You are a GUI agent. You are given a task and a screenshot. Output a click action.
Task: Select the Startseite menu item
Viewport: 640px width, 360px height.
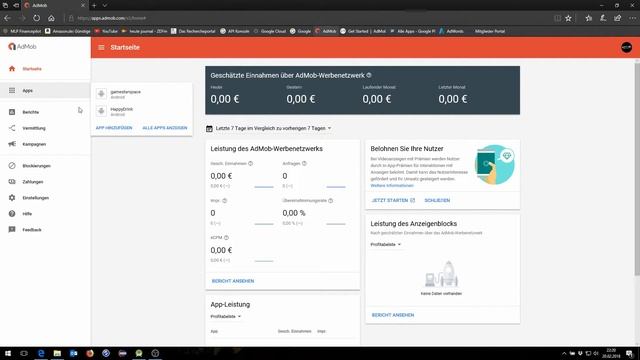tap(32, 69)
